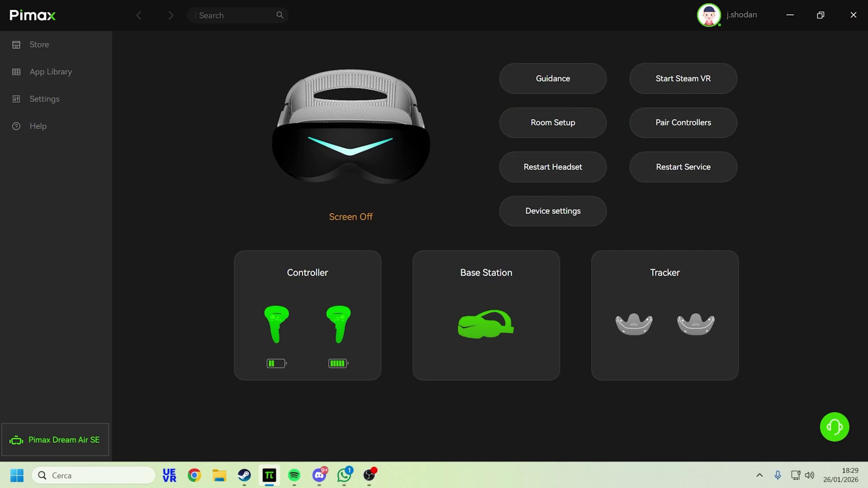Image resolution: width=868 pixels, height=488 pixels.
Task: Click the first gray tracker icon
Action: pyautogui.click(x=634, y=324)
